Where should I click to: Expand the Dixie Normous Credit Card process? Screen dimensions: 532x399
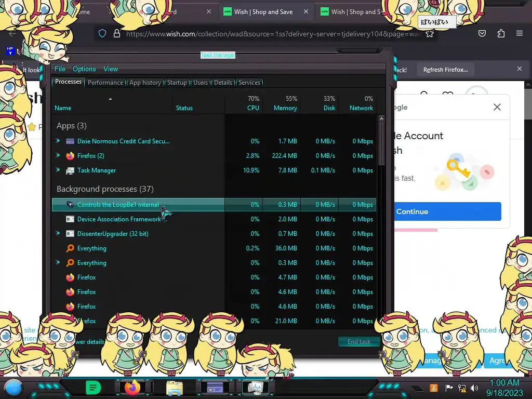pyautogui.click(x=58, y=141)
